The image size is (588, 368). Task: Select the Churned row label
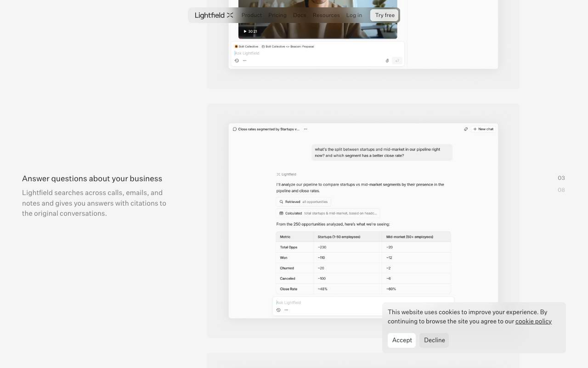[x=287, y=268]
